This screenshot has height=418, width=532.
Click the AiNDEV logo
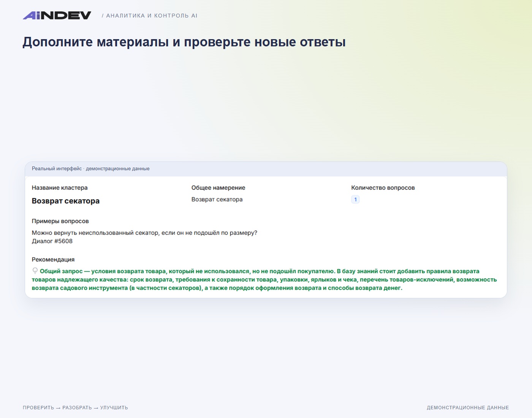click(57, 15)
